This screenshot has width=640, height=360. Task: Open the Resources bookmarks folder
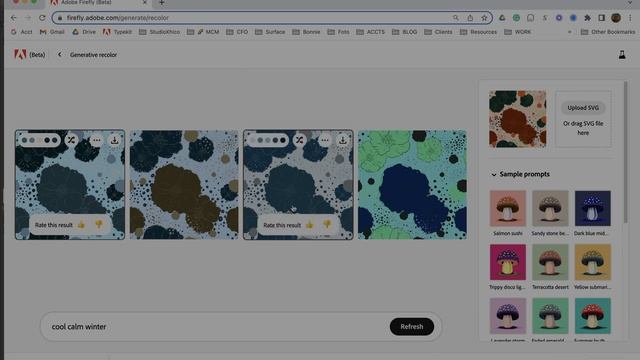pos(478,32)
